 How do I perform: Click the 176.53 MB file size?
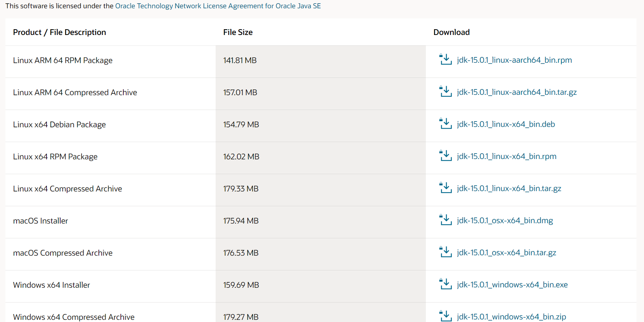pos(241,253)
